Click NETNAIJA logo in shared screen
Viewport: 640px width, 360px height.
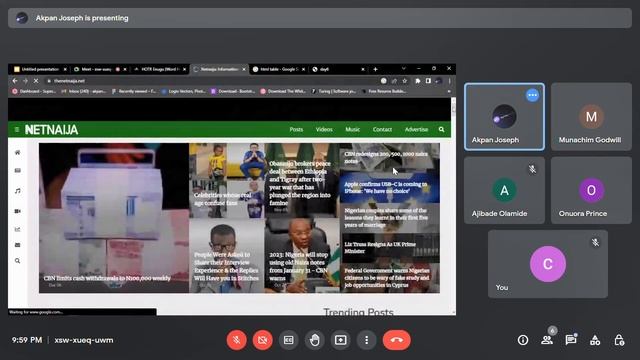(x=51, y=130)
